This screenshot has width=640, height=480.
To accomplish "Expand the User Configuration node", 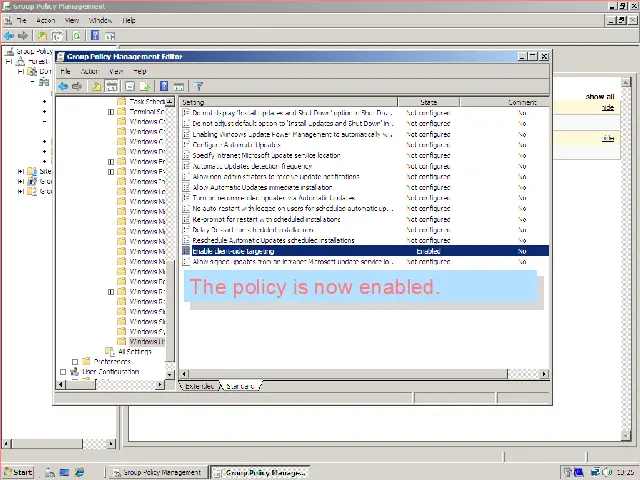I will [x=63, y=372].
